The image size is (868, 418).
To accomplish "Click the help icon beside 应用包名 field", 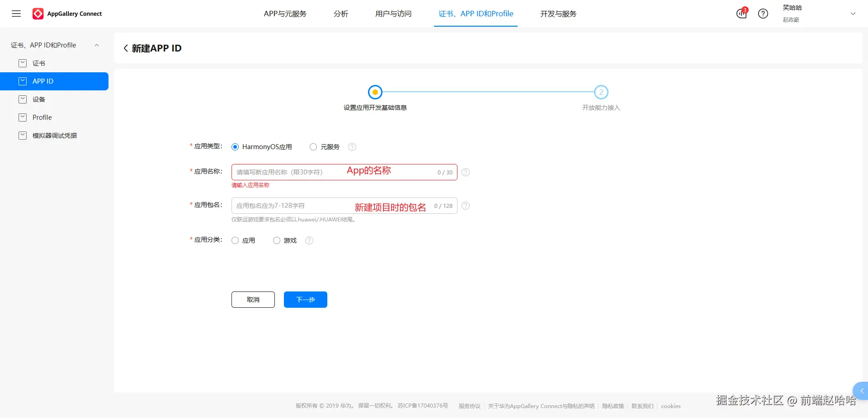I will (466, 206).
